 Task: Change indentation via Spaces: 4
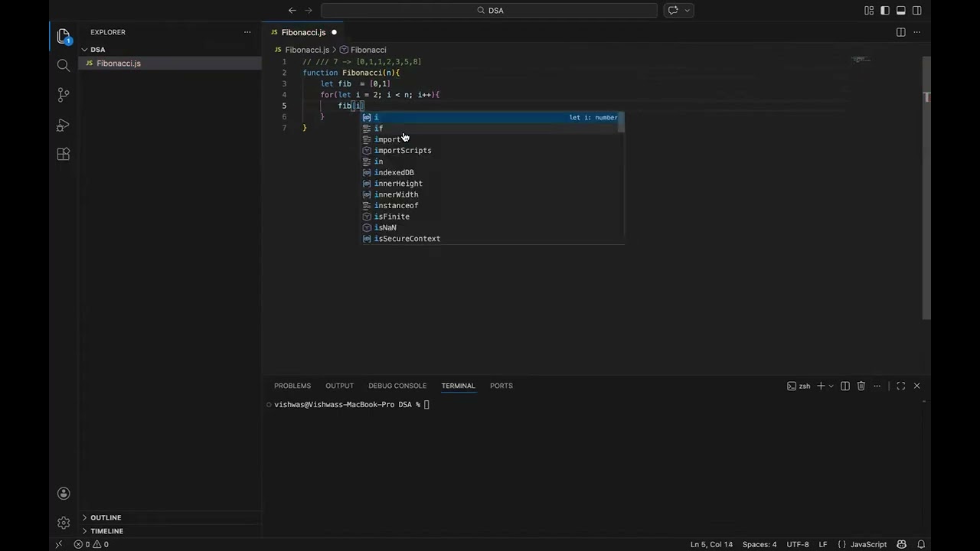click(759, 544)
